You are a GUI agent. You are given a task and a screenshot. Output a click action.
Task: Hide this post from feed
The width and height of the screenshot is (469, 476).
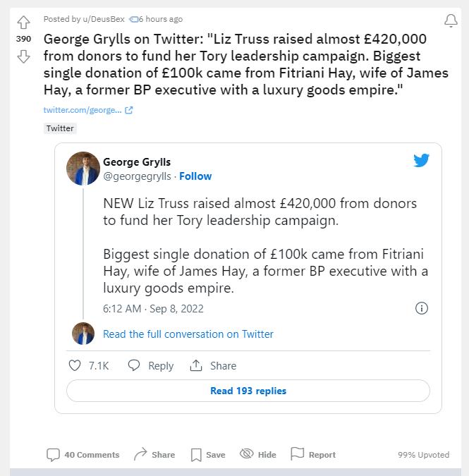(x=258, y=455)
